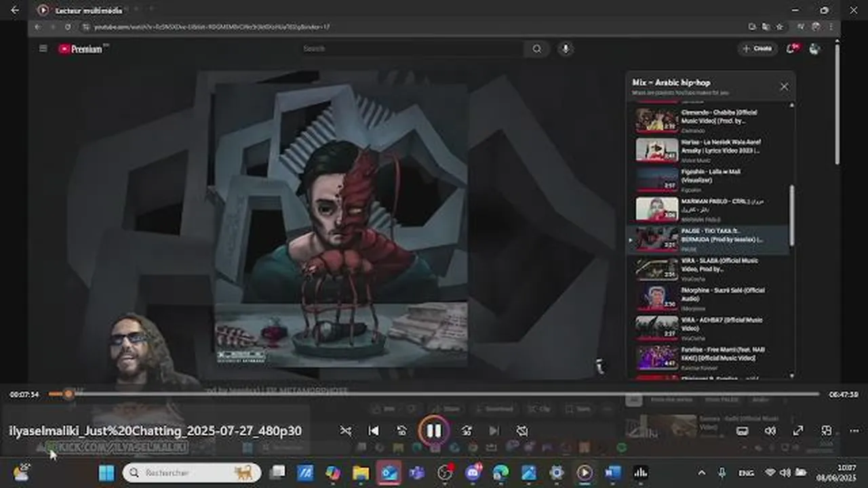Toggle shuffle in the media player

346,430
